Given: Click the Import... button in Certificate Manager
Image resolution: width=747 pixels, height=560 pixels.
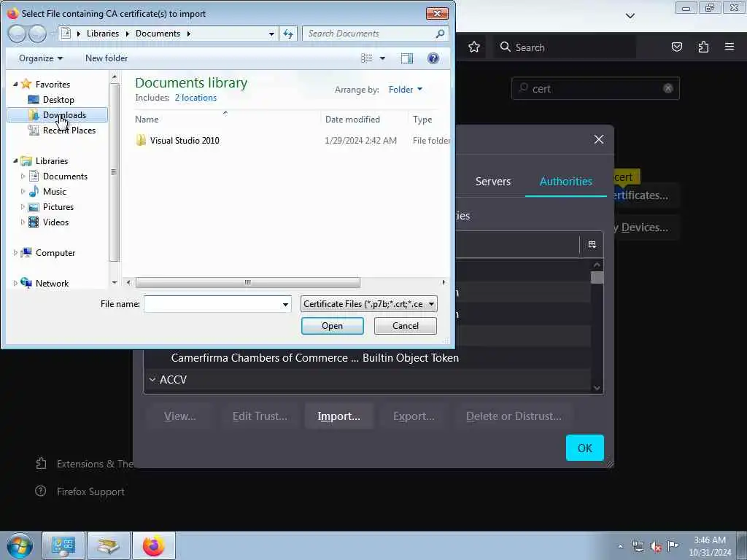Looking at the screenshot, I should coord(338,416).
